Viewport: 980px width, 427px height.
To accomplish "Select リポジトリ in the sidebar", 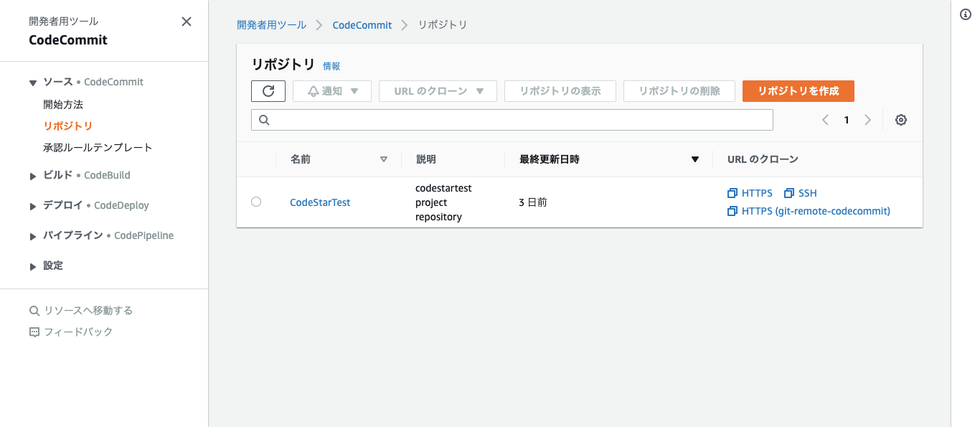I will (68, 126).
